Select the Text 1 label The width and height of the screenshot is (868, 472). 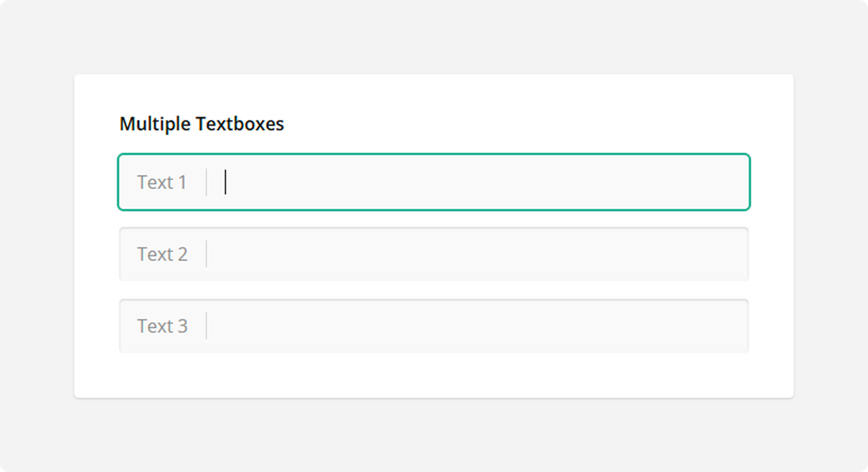point(162,182)
